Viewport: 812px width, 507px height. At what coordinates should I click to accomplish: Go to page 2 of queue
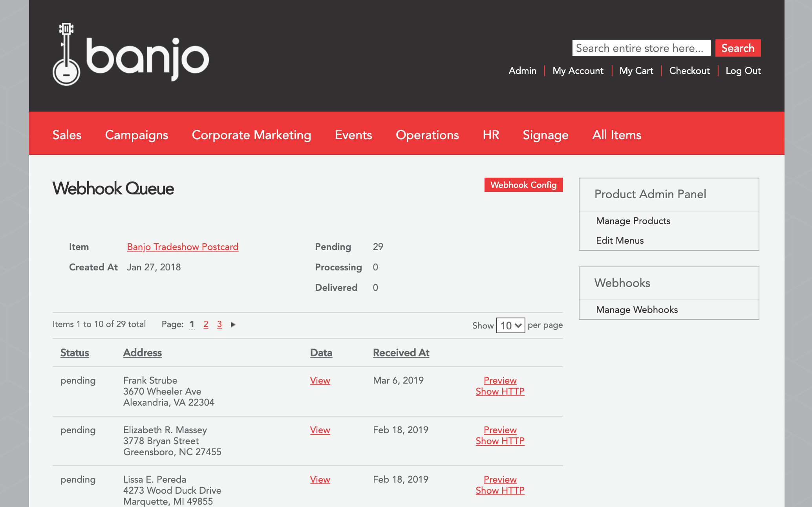206,324
